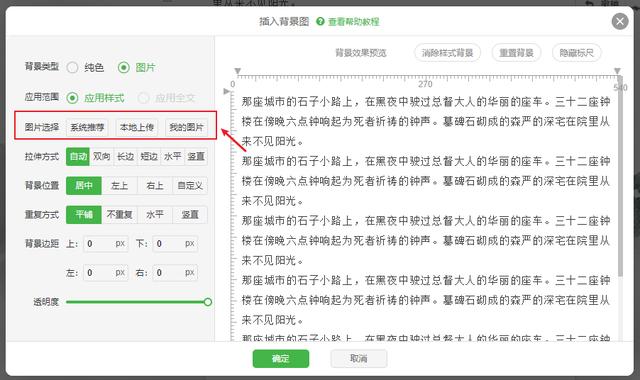Open the 查看帮助教程 help tutorial link

coord(353,22)
